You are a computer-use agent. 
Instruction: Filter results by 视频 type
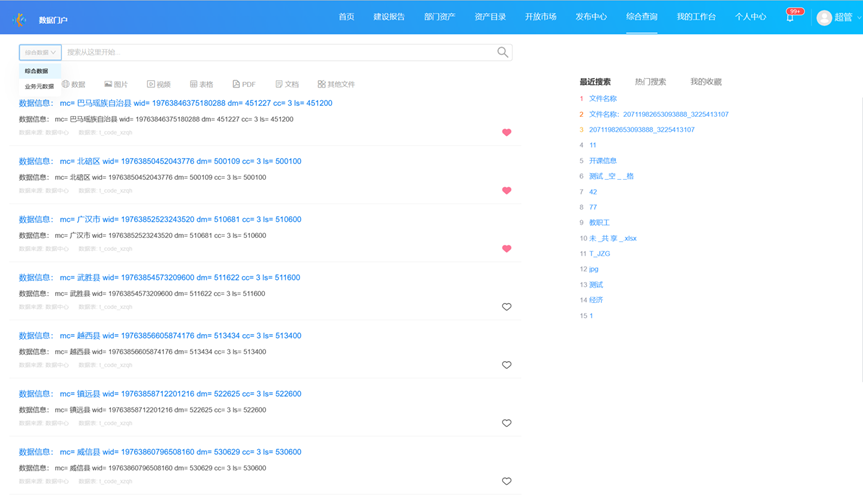pyautogui.click(x=159, y=84)
